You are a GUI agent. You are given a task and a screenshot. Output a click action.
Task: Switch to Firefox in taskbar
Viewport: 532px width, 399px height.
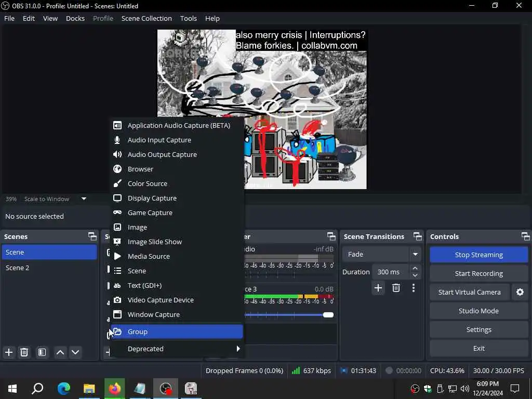point(115,389)
